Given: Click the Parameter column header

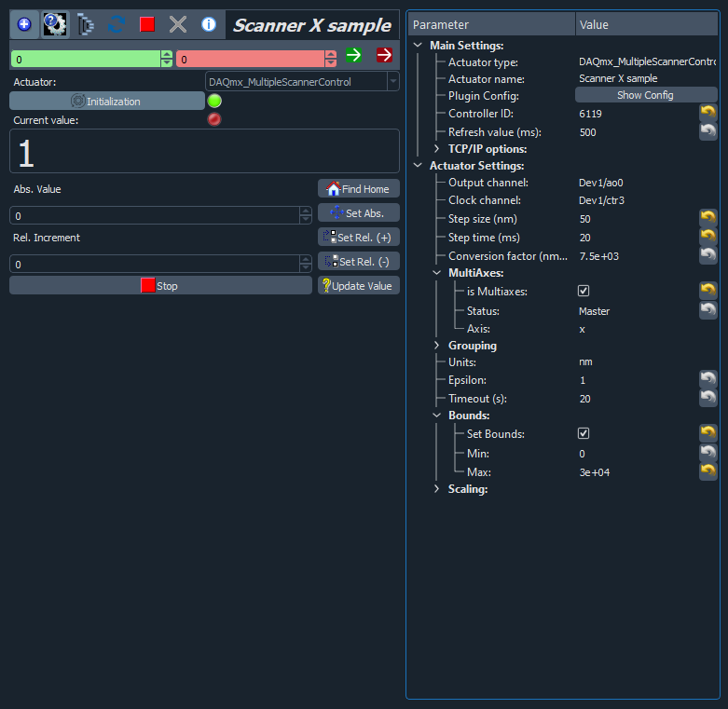Looking at the screenshot, I should pos(491,24).
